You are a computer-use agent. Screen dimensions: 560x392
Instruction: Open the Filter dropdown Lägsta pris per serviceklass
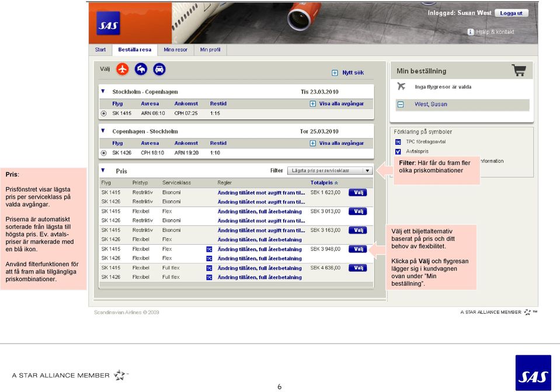(x=330, y=171)
